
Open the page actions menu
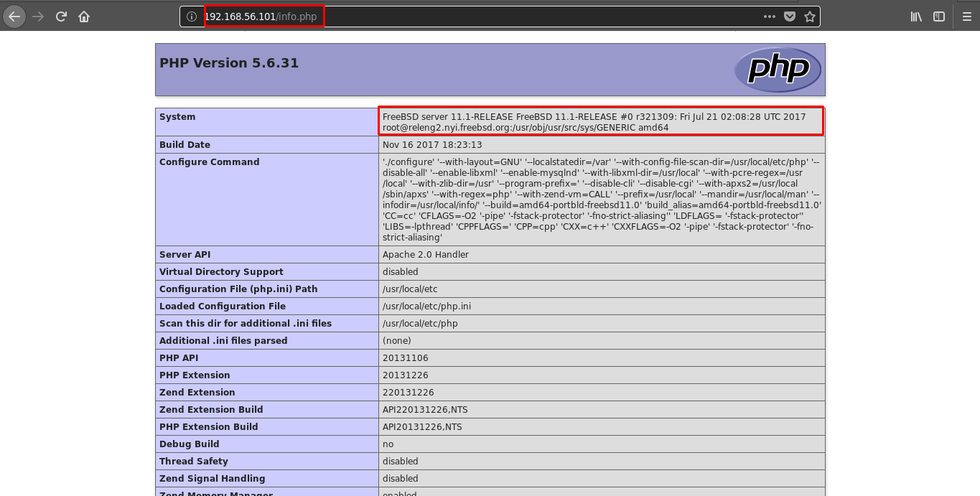770,17
